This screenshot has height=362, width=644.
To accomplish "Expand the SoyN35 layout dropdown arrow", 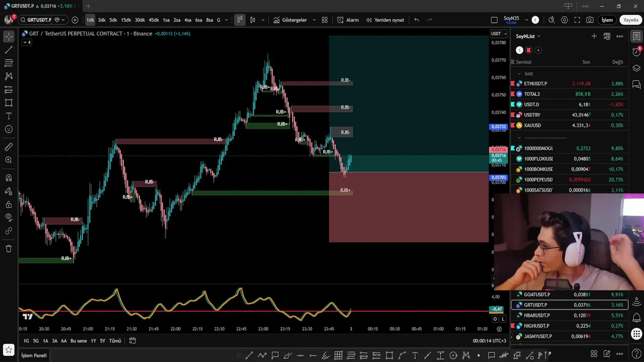I will pyautogui.click(x=526, y=20).
